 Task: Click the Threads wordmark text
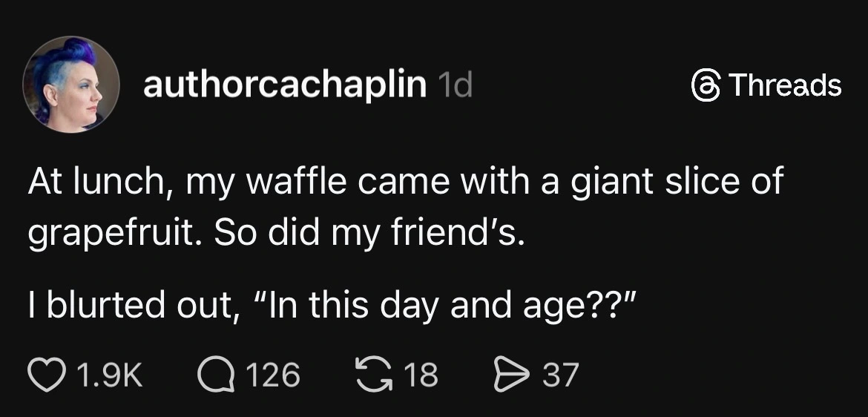click(784, 85)
